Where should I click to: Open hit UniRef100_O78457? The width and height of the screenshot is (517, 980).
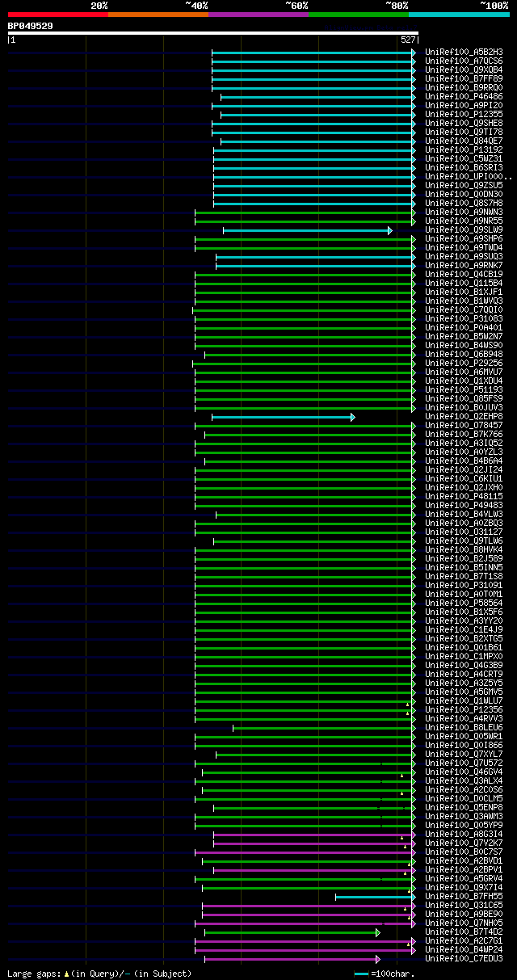464,425
